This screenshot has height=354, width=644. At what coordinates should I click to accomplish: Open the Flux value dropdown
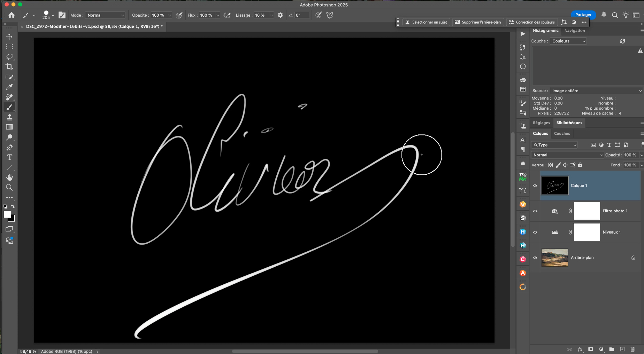pyautogui.click(x=217, y=15)
